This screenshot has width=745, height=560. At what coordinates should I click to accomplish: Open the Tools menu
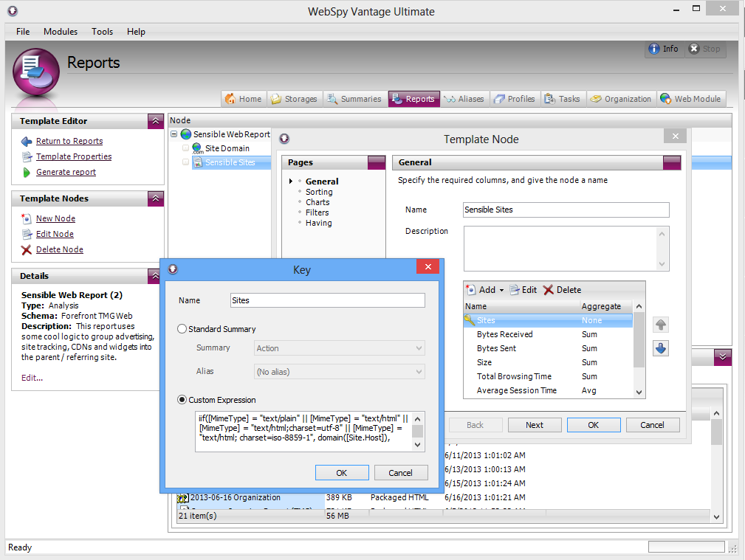102,31
